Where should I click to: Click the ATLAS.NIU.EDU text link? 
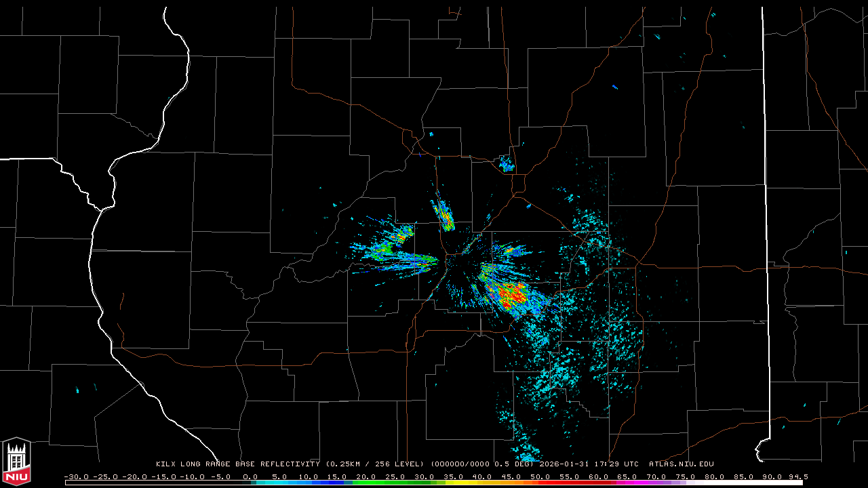point(681,464)
